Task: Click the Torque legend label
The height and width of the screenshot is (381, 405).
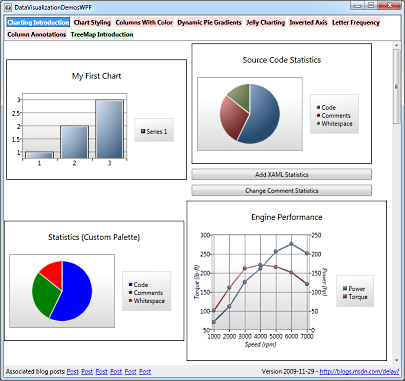Action: (358, 296)
